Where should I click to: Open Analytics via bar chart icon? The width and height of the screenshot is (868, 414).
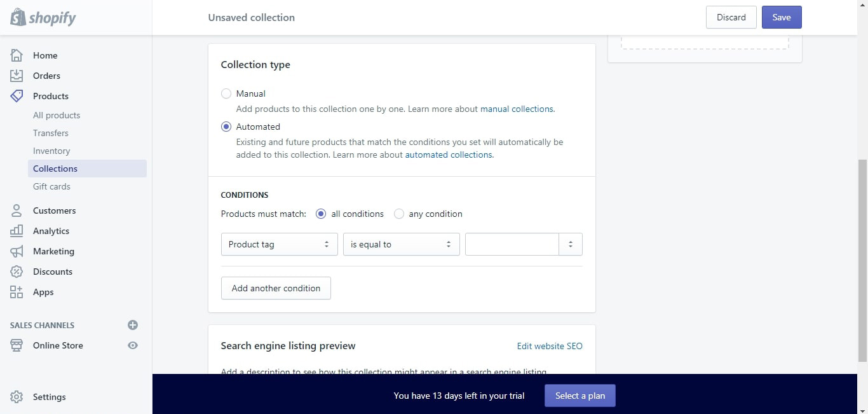(17, 231)
